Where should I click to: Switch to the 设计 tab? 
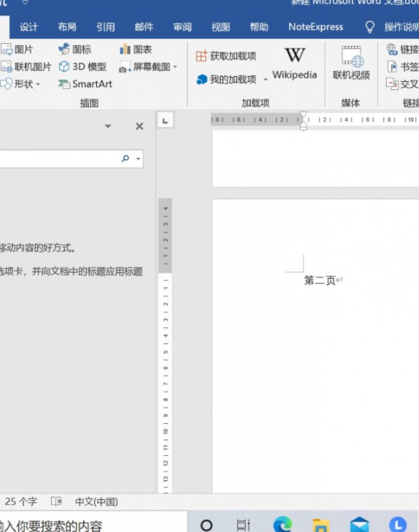(29, 27)
